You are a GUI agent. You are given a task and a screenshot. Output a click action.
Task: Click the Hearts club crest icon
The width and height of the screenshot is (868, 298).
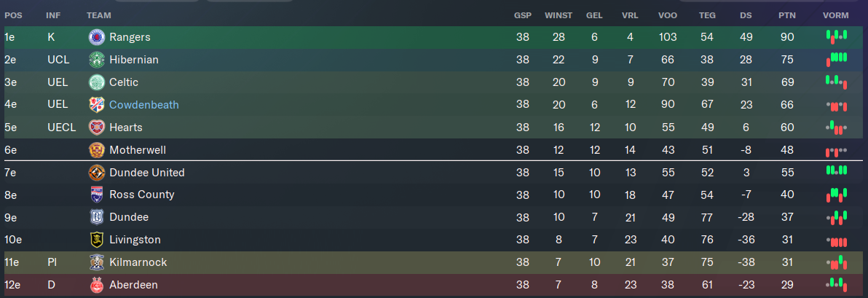(x=97, y=128)
